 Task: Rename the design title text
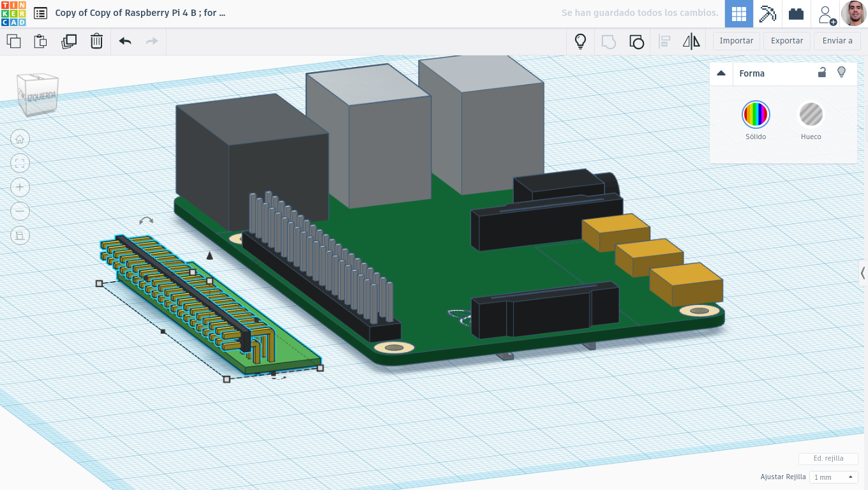140,13
